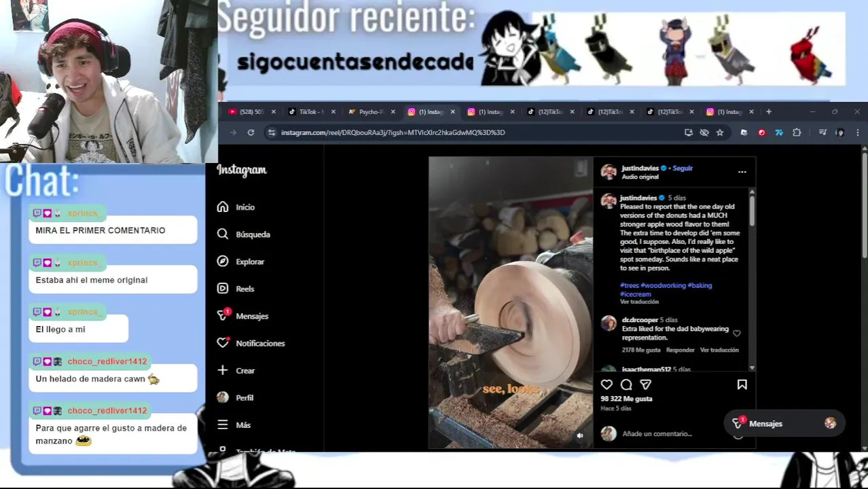Expand the Más hamburger menu
The width and height of the screenshot is (868, 489).
223,424
